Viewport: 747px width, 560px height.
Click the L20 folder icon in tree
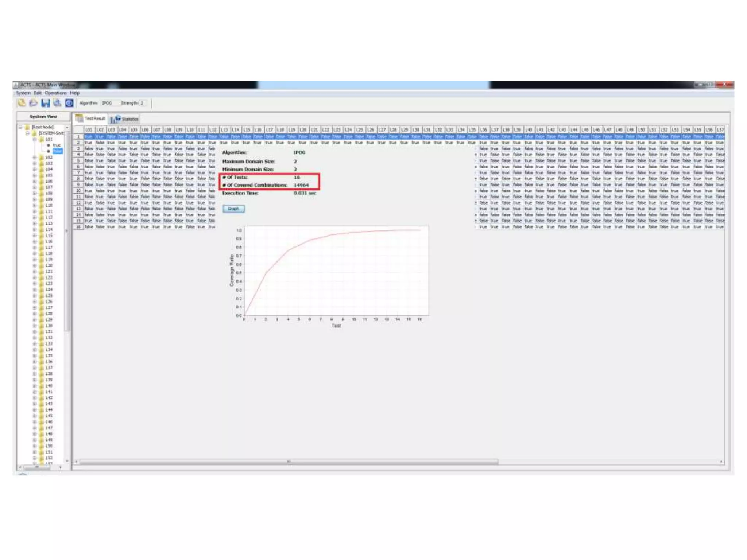coord(42,265)
